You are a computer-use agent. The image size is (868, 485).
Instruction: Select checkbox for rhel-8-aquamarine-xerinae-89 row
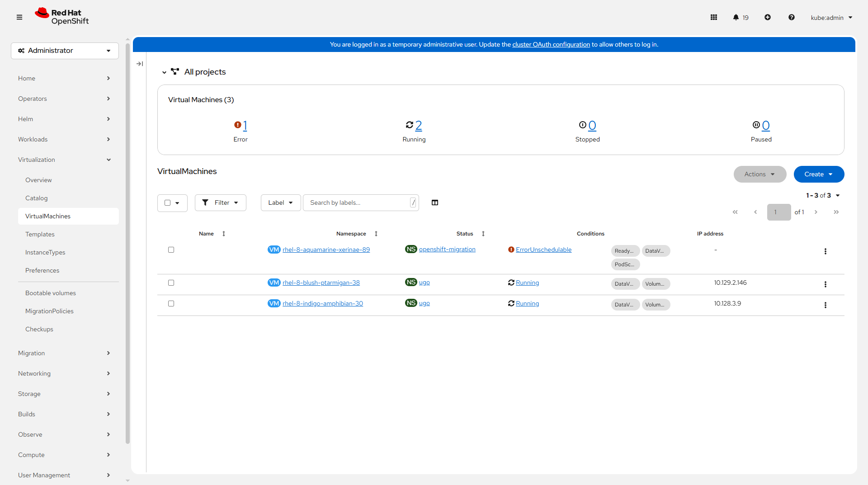pos(171,250)
